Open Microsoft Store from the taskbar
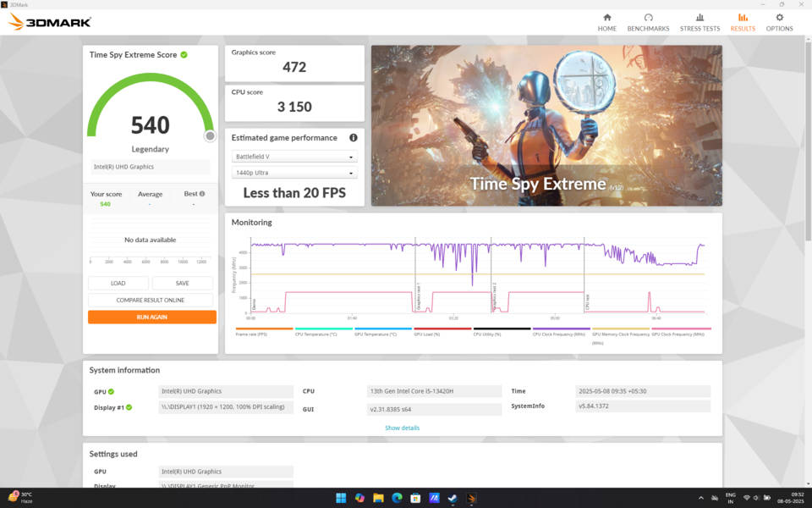 point(415,498)
